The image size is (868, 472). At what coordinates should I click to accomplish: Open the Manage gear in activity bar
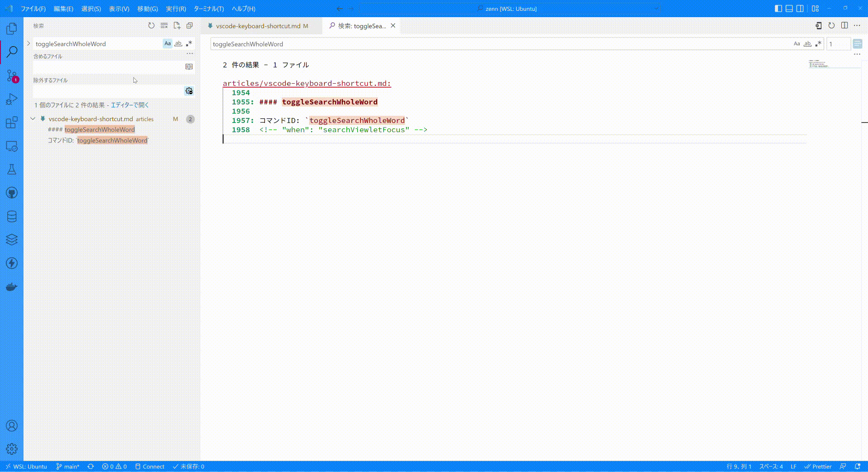click(x=12, y=449)
